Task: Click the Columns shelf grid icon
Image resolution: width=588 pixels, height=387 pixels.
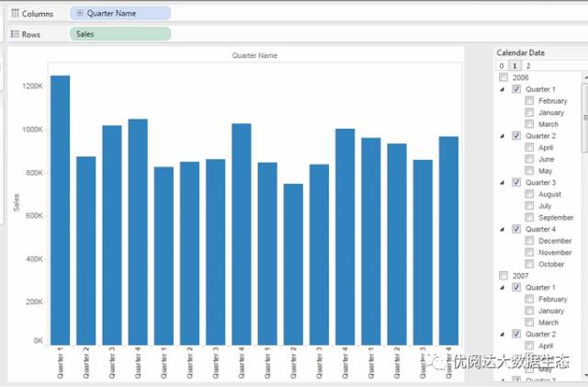Action: click(x=14, y=14)
